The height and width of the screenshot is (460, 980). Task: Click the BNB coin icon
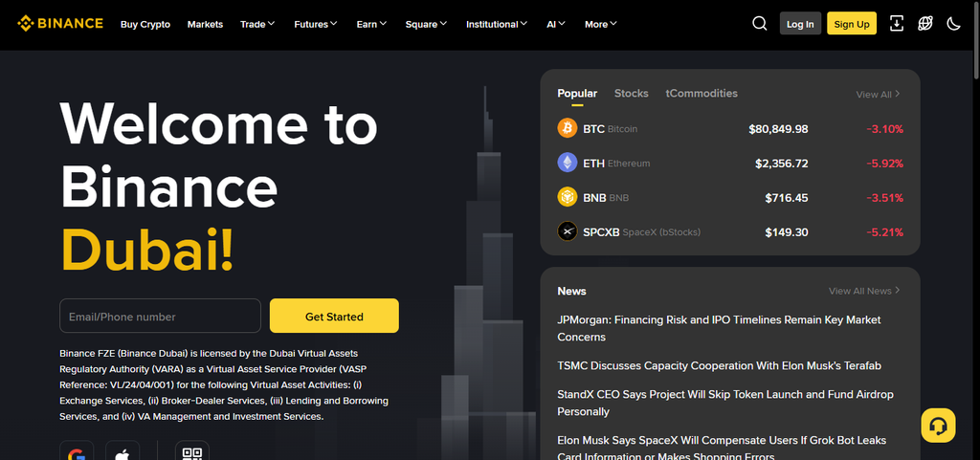[x=567, y=197]
